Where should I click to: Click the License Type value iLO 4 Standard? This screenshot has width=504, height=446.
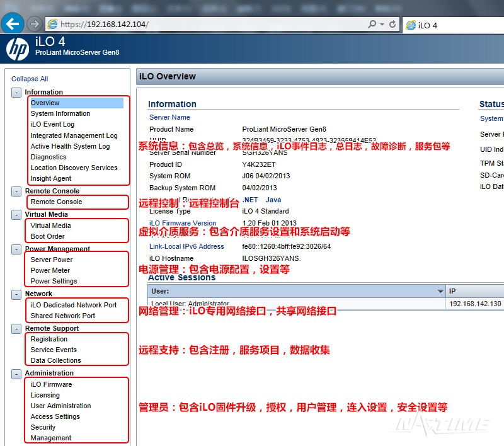tap(265, 211)
